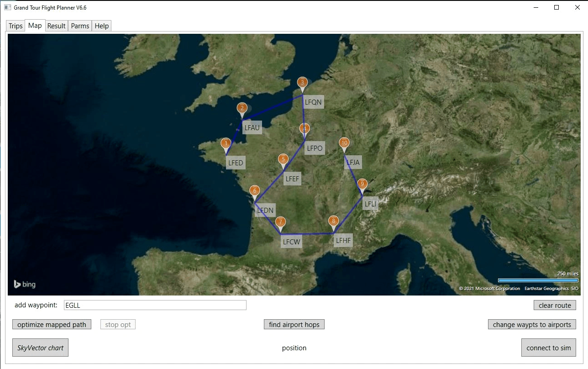Viewport: 588px width, 369px height.
Task: Select waypoint pin 9 at LFLI
Action: (362, 184)
